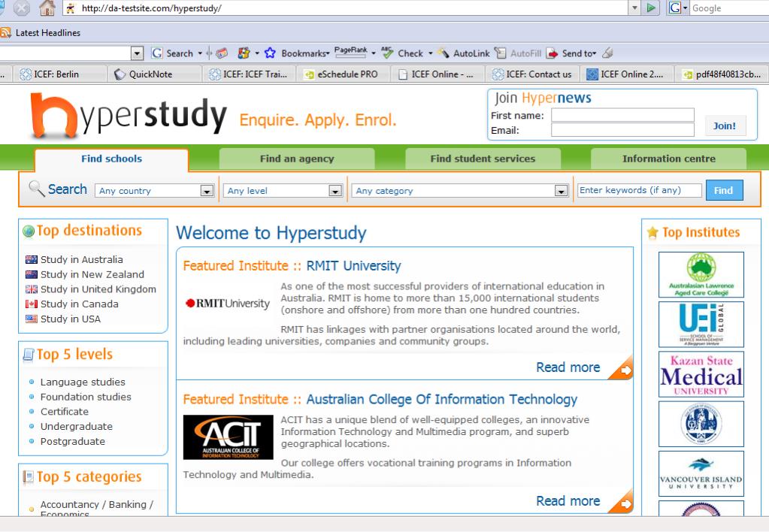Open Study in Australia link
The image size is (769, 532).
click(81, 259)
